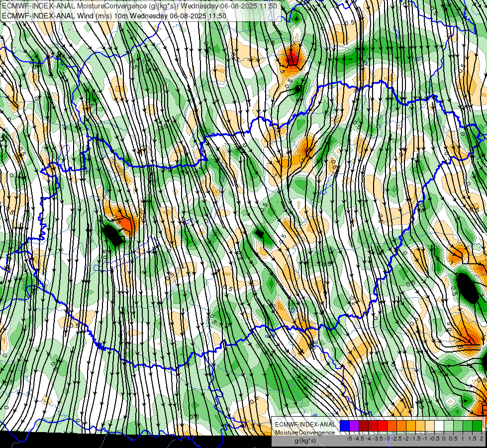Click the '2' legend tick label

tap(482, 439)
